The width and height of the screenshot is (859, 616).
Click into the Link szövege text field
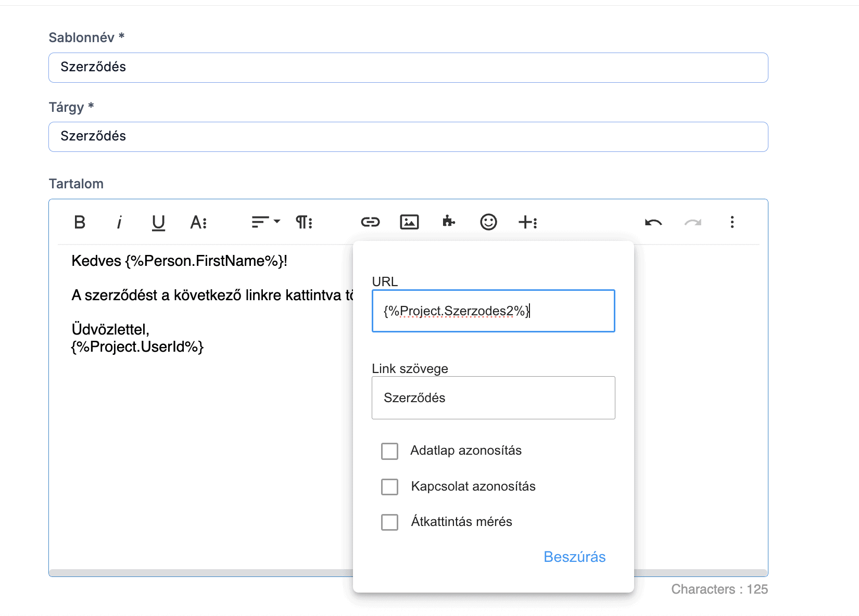click(x=493, y=398)
